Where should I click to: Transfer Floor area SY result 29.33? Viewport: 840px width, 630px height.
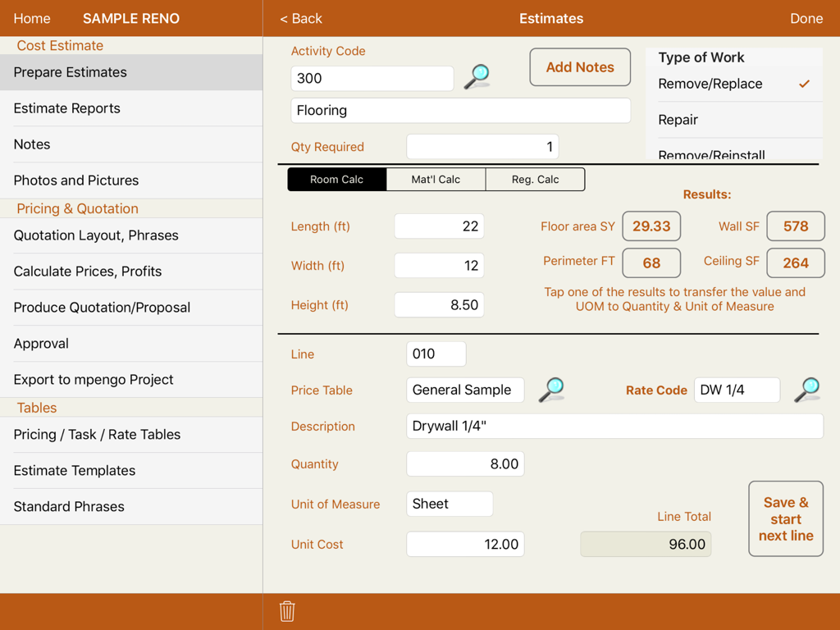pyautogui.click(x=651, y=226)
